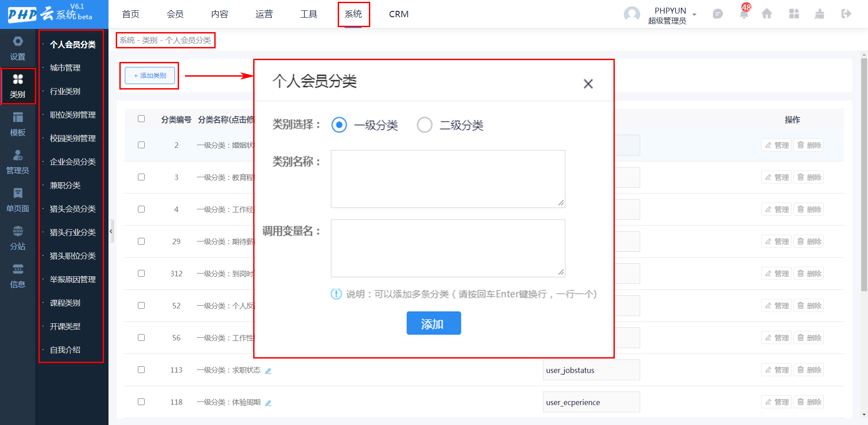The height and width of the screenshot is (425, 868).
Task: Open 课程类别 in the submenu
Action: [65, 303]
